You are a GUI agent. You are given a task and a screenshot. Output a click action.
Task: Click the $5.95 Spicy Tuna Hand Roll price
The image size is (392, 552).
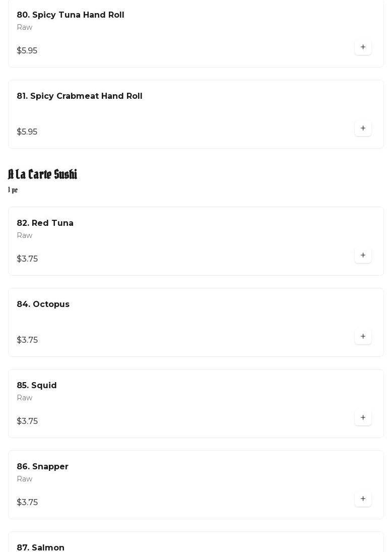pyautogui.click(x=27, y=51)
